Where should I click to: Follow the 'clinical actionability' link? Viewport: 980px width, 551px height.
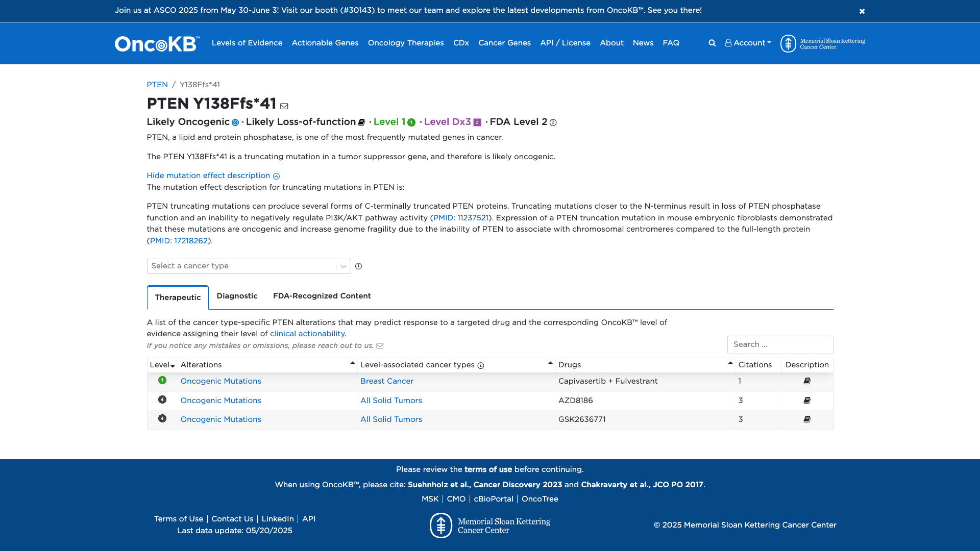307,334
